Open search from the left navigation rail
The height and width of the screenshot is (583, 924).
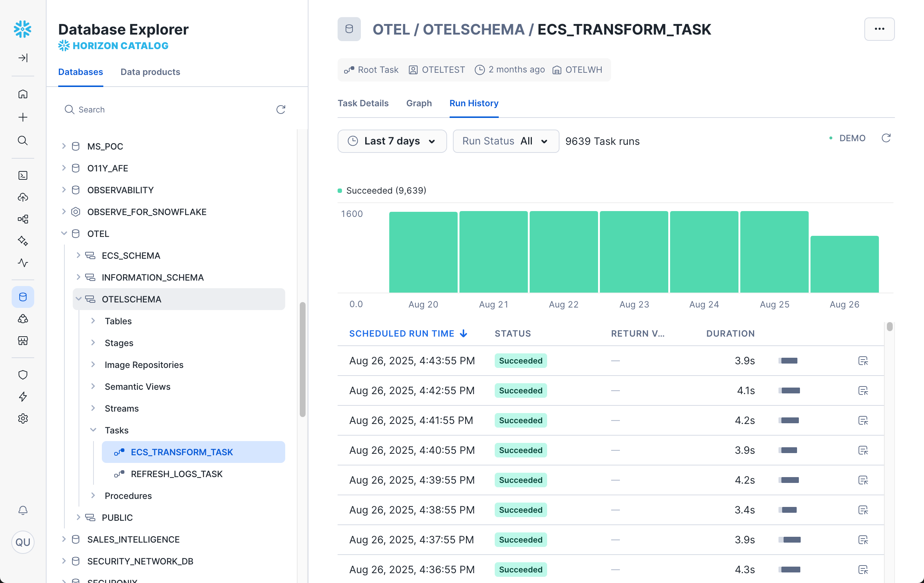pyautogui.click(x=23, y=140)
